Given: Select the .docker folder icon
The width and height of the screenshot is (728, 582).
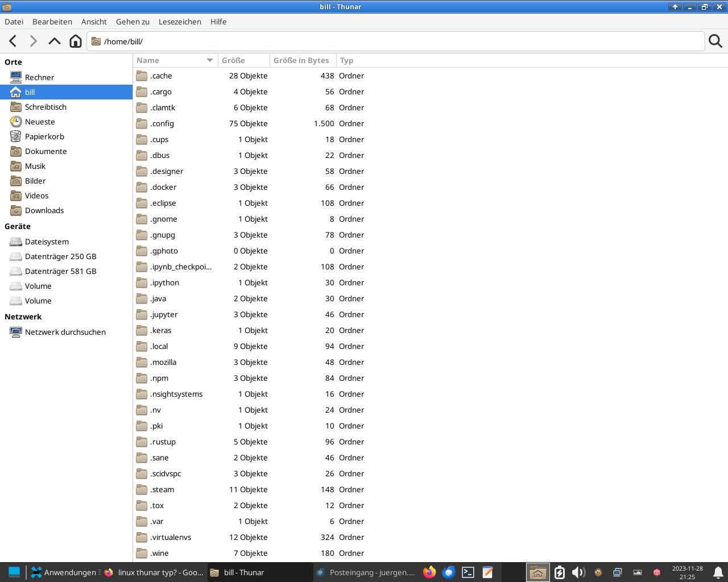Looking at the screenshot, I should (142, 187).
